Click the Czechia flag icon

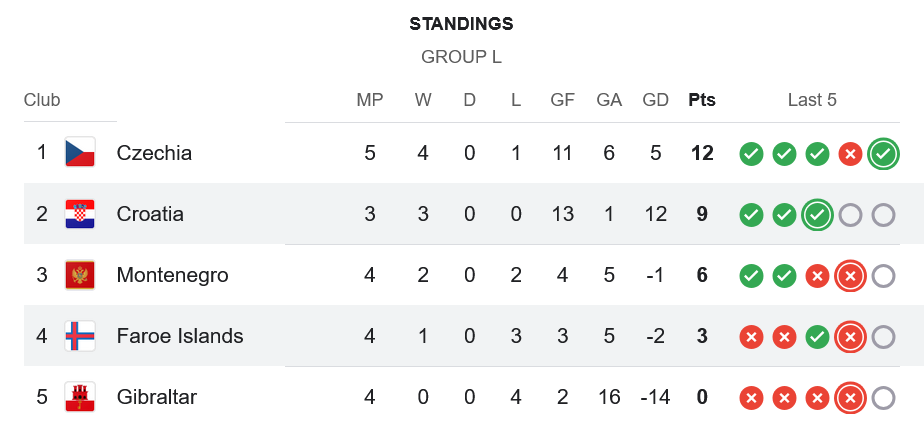click(80, 153)
